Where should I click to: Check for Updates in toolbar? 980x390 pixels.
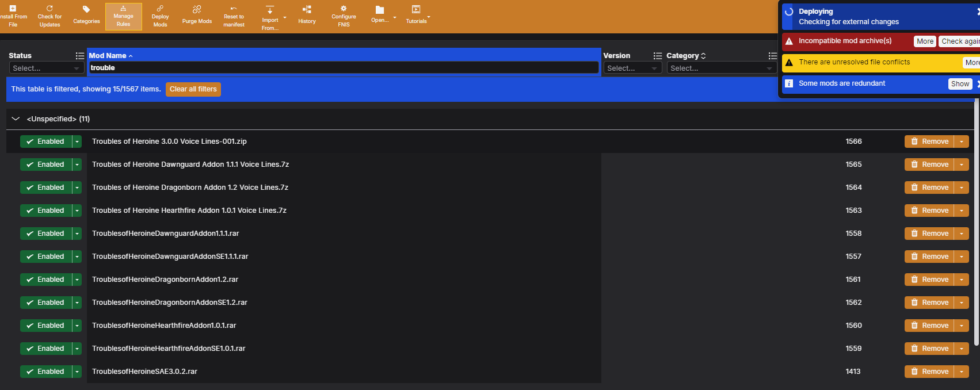tap(49, 16)
